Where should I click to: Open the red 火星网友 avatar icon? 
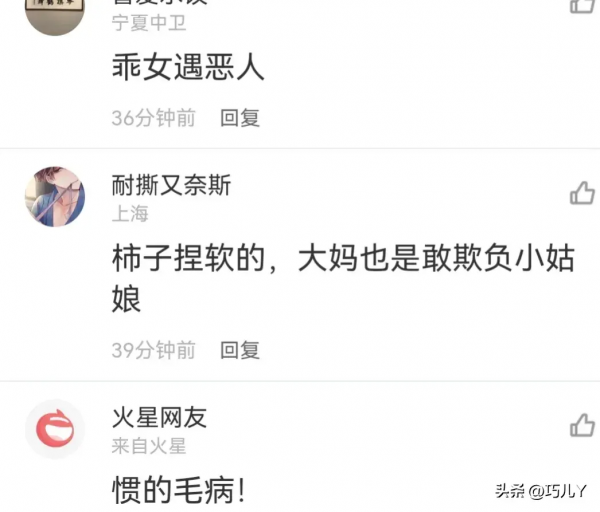tap(55, 429)
